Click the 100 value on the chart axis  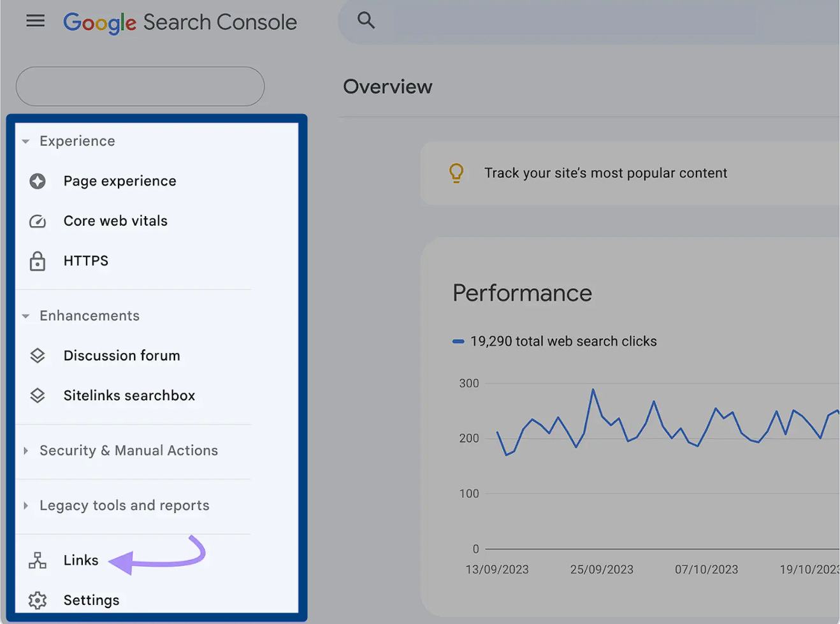point(469,494)
